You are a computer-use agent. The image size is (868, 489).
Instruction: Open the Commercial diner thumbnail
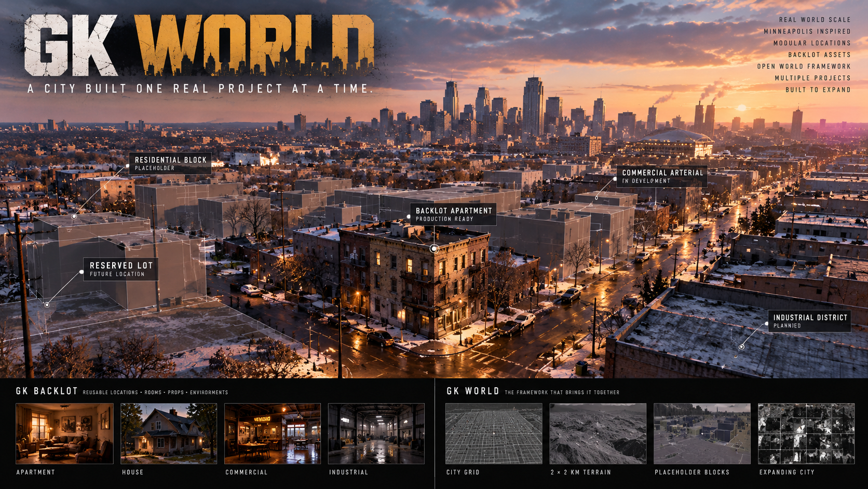(273, 433)
